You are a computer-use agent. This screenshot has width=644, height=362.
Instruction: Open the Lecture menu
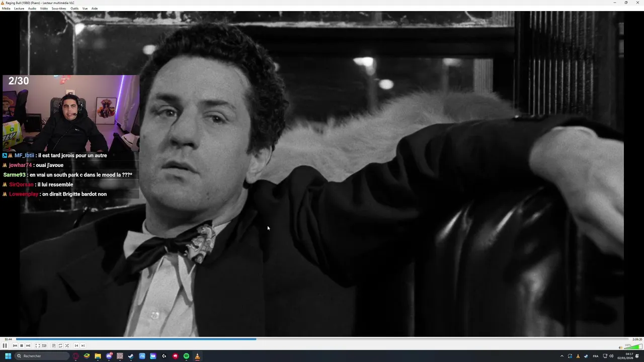19,9
